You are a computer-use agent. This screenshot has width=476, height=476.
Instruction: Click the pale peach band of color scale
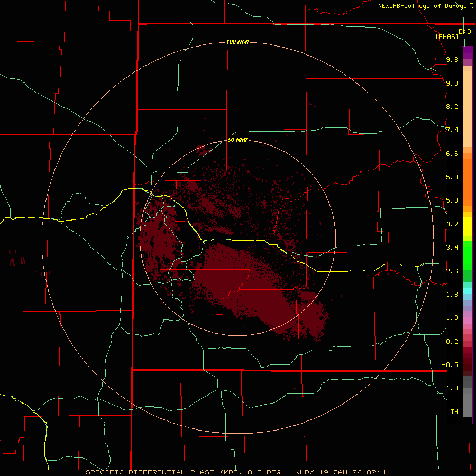467,109
